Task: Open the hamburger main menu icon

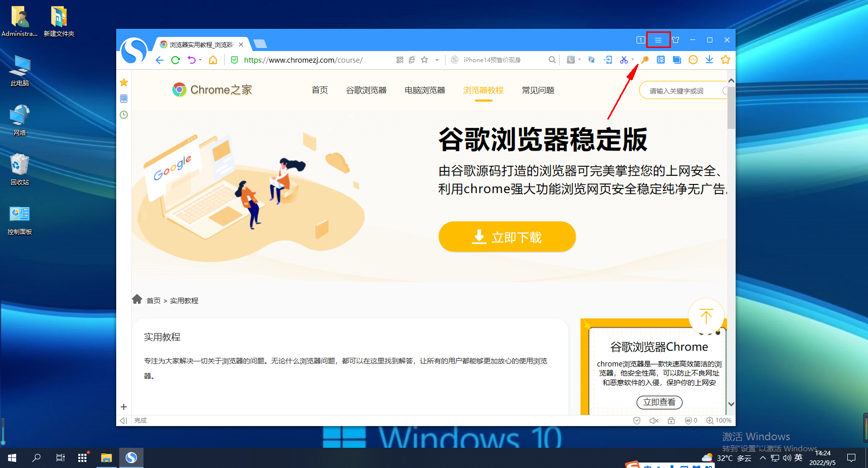Action: pos(658,40)
